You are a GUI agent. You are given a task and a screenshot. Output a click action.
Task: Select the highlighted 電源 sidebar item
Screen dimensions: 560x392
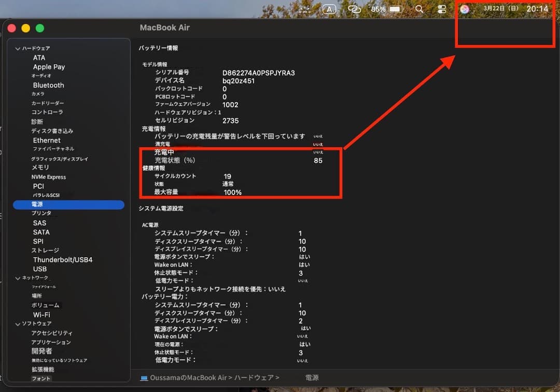(68, 205)
